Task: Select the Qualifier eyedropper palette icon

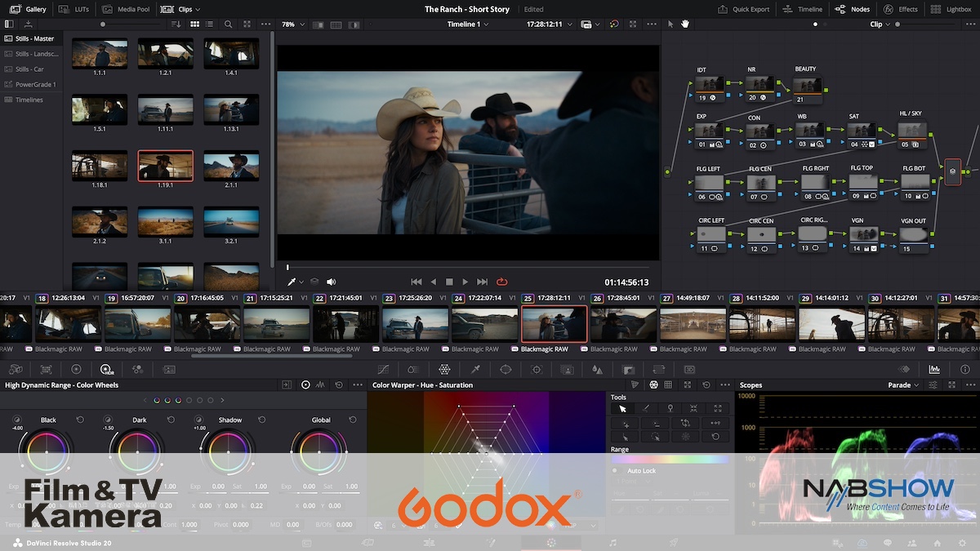Action: coord(475,370)
